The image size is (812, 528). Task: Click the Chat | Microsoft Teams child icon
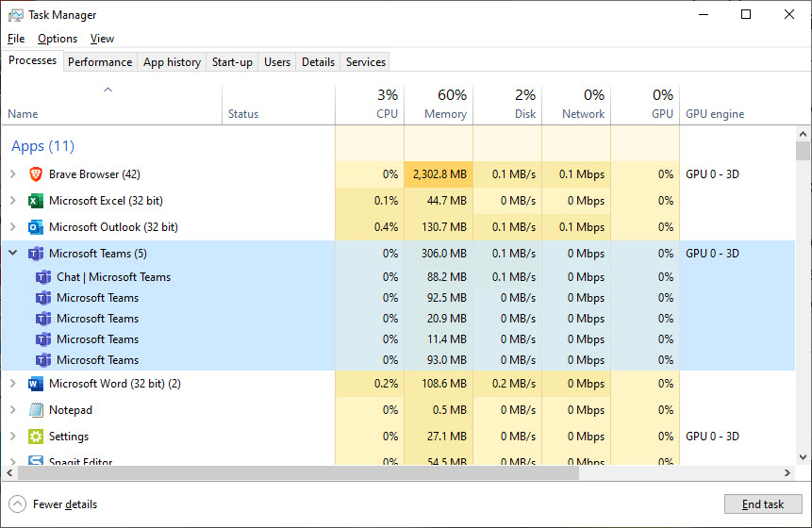[x=43, y=277]
